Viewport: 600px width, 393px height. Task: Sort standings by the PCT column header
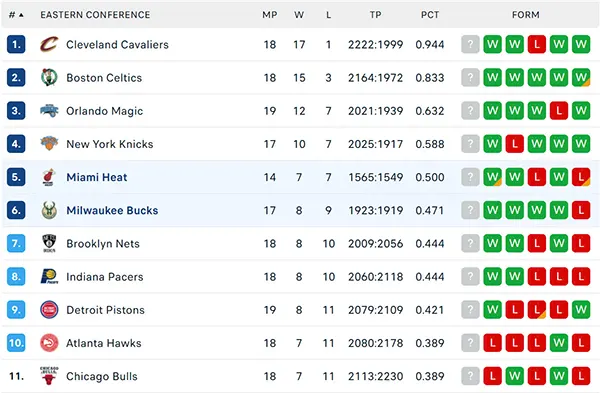coord(430,15)
